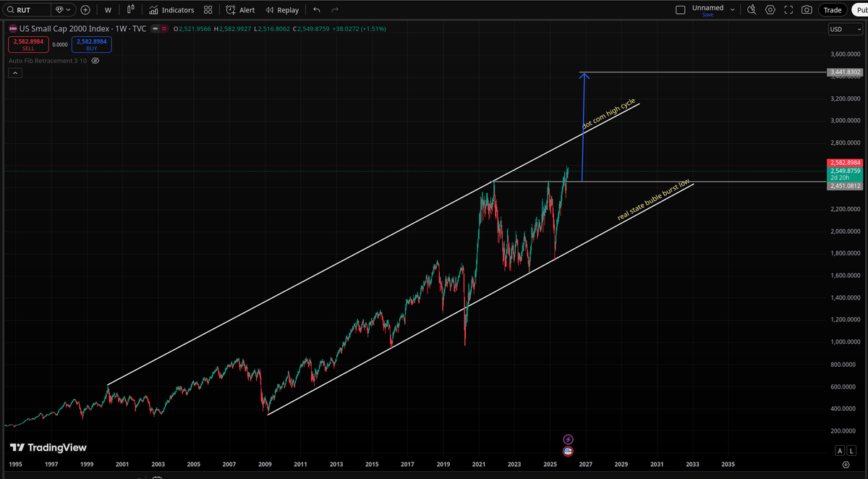Open price scale settings hexagon at bottom right
The image size is (868, 479).
(x=846, y=465)
